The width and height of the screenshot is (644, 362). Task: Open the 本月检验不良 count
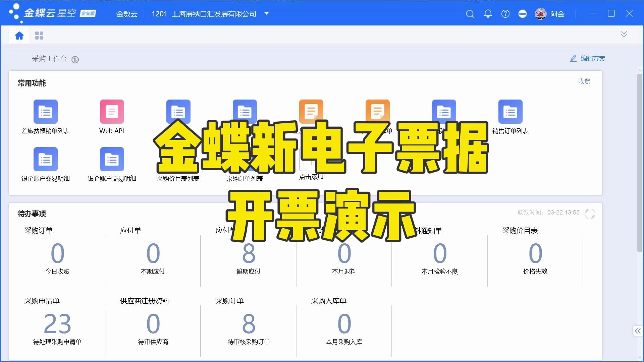pos(440,253)
